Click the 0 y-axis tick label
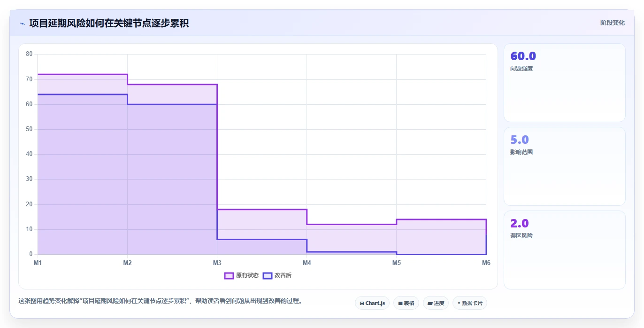 (31, 254)
